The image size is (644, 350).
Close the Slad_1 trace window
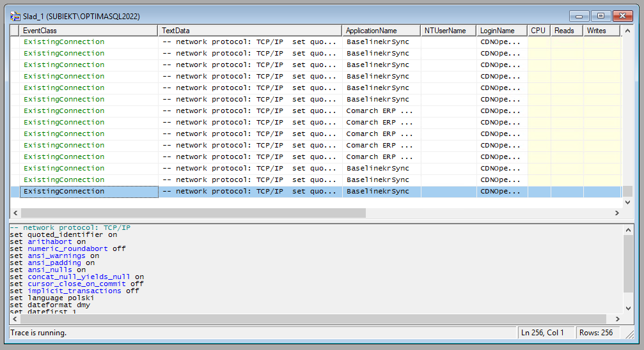coord(623,16)
